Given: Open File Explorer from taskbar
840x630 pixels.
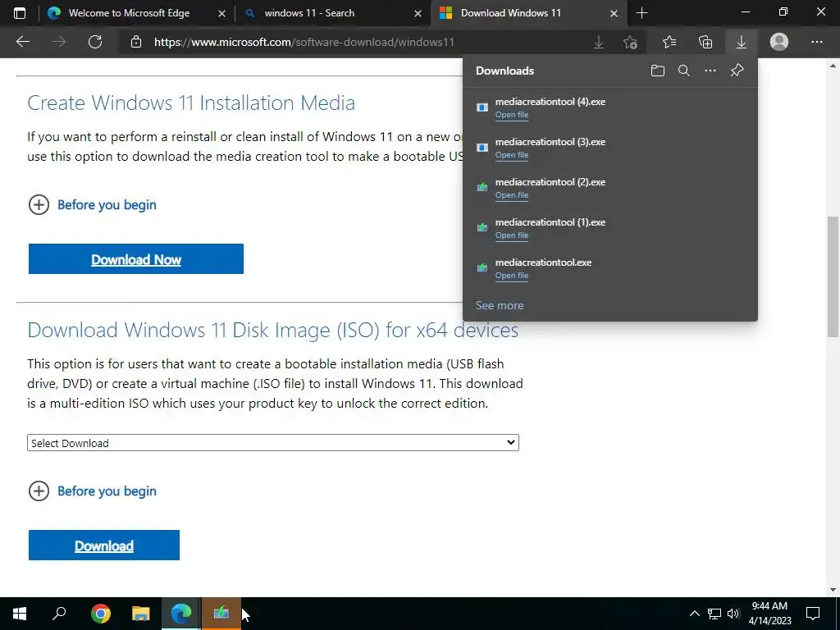Looking at the screenshot, I should (141, 614).
